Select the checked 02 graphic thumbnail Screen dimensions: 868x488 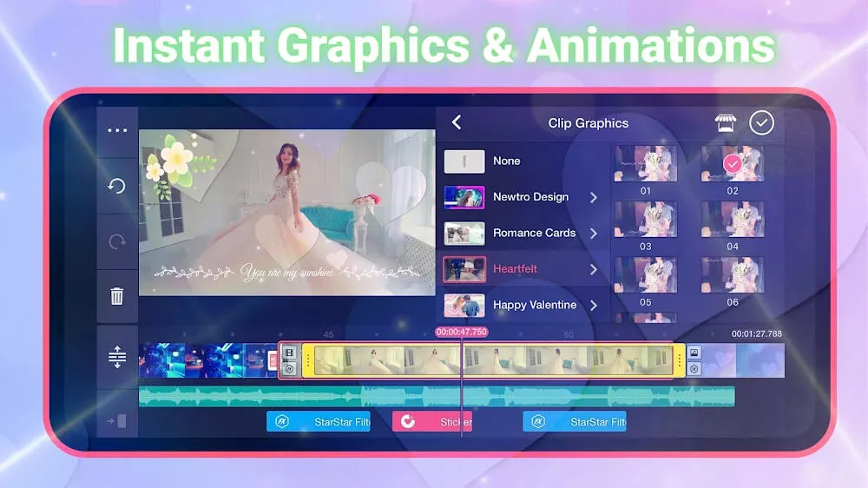732,165
